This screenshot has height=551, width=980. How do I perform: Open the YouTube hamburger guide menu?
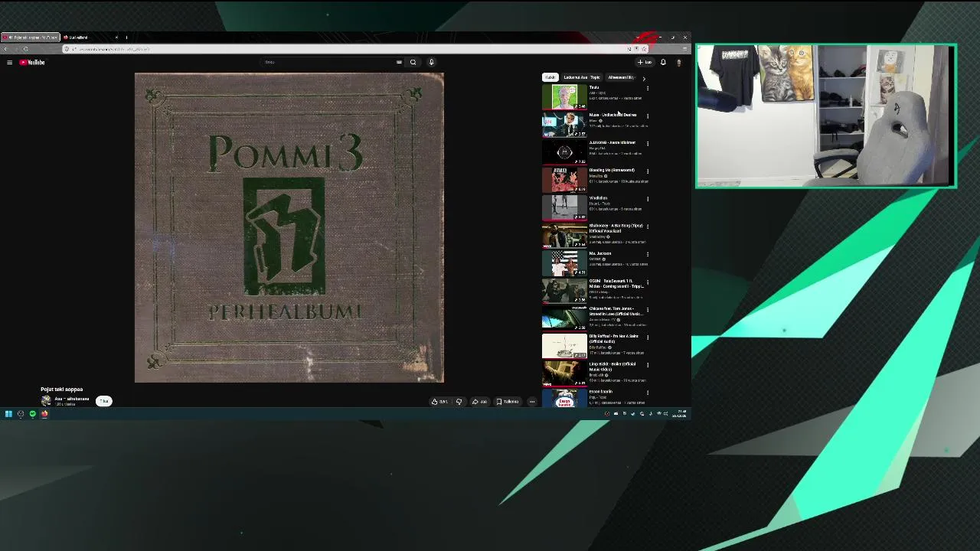coord(9,62)
